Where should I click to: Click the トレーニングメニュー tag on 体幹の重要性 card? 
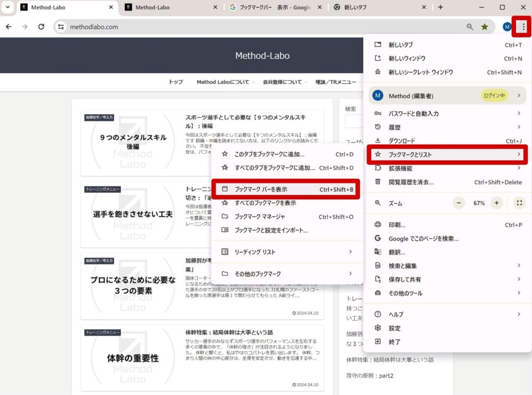pos(102,333)
